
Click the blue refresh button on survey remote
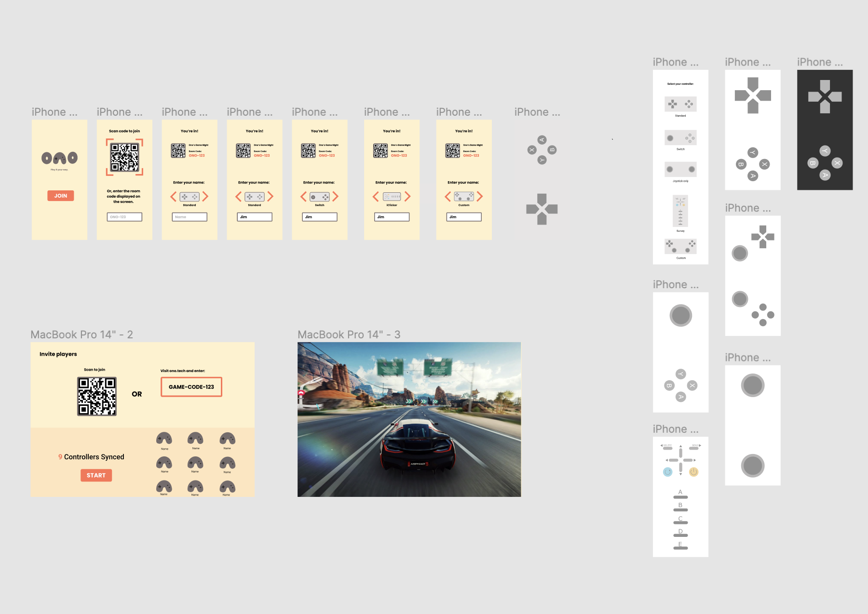pyautogui.click(x=667, y=472)
